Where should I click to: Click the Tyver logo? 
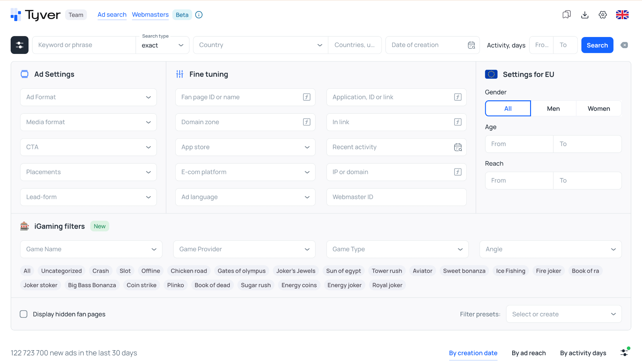tap(35, 15)
